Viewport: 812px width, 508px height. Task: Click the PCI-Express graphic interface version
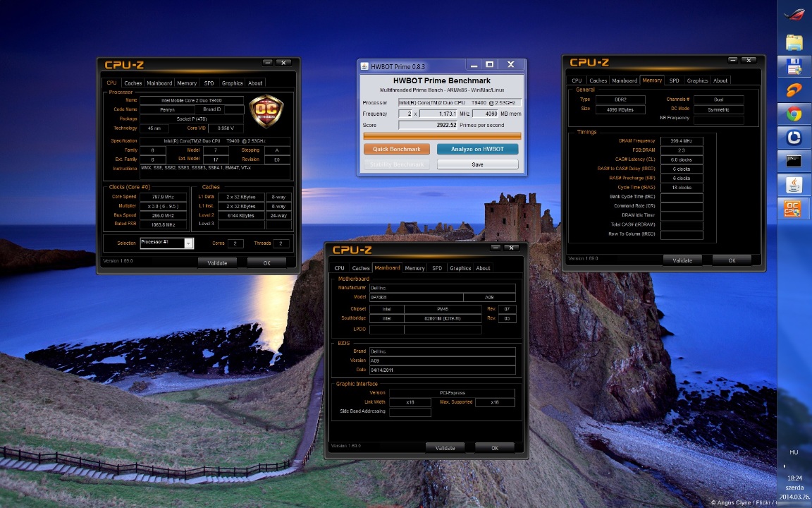pos(452,393)
